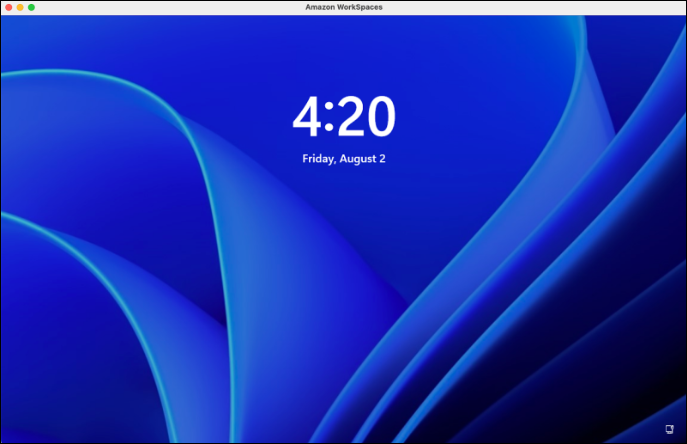Click the hour digit "4" in the clock
The image size is (687, 444).
305,119
